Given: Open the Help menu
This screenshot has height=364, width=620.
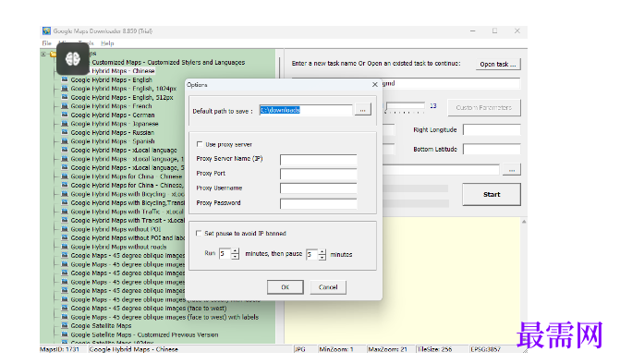Looking at the screenshot, I should [x=107, y=43].
